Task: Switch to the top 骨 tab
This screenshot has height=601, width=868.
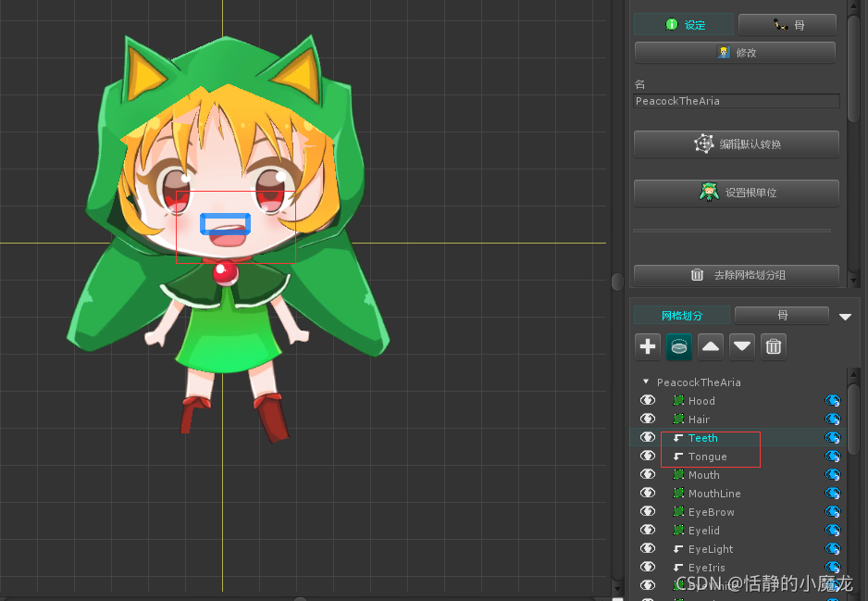Action: pos(787,25)
